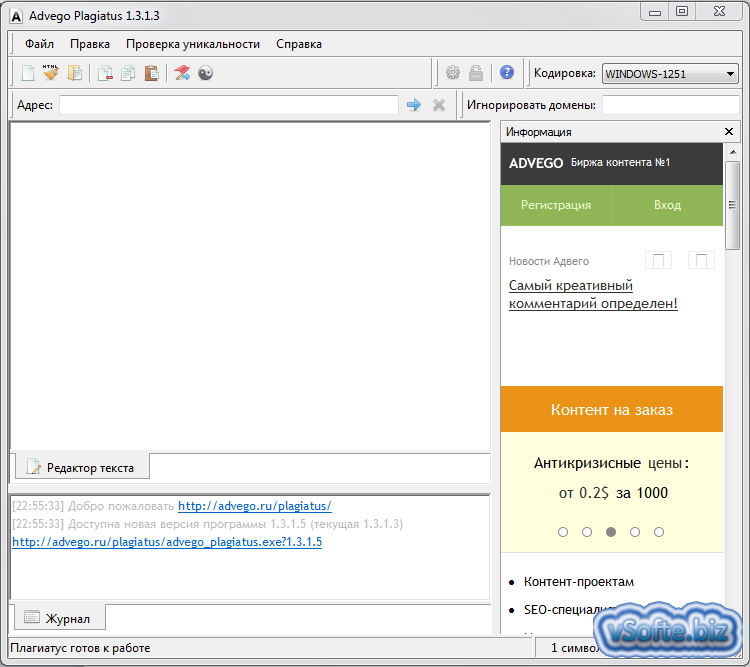This screenshot has height=667, width=750.
Task: Click next news arrow box
Action: [701, 260]
